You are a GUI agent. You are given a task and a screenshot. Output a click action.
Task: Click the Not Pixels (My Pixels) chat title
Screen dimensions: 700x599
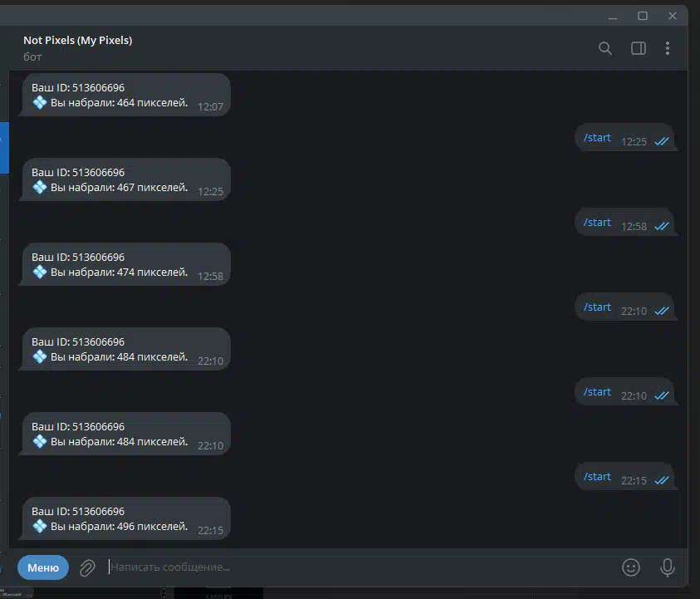pyautogui.click(x=78, y=40)
